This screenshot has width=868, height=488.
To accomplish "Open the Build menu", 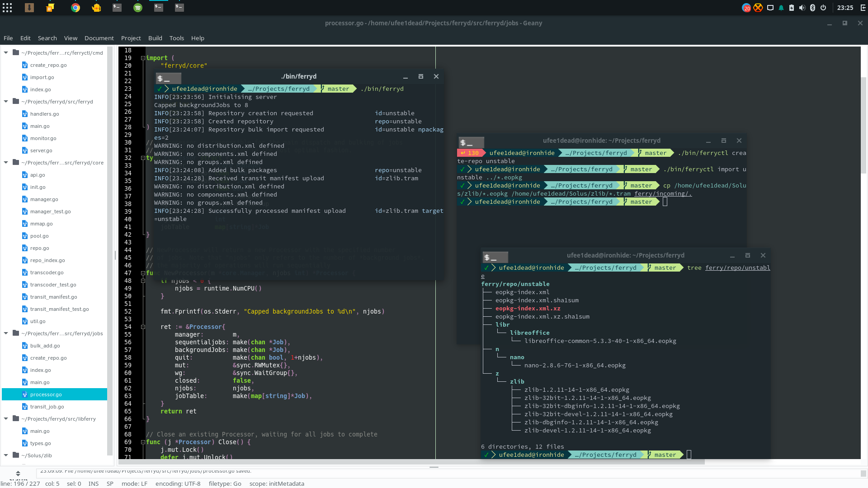I will (x=155, y=38).
